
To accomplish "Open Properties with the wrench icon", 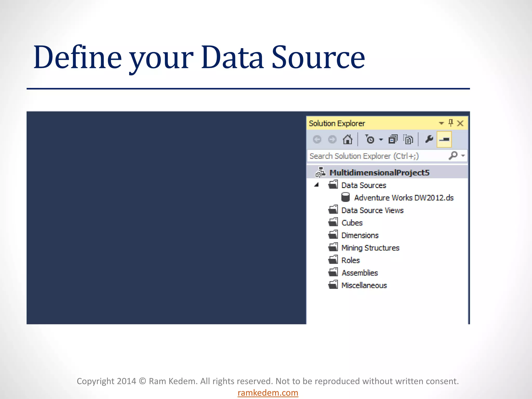I will (429, 139).
